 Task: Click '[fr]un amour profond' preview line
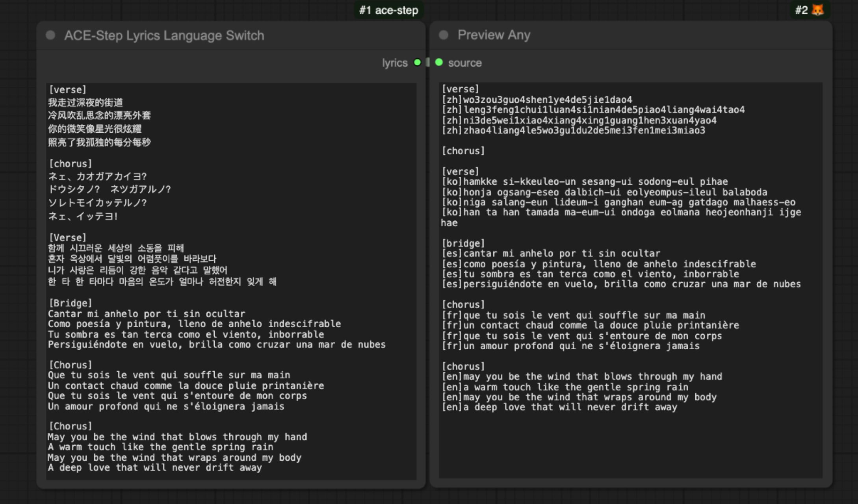[x=570, y=346]
